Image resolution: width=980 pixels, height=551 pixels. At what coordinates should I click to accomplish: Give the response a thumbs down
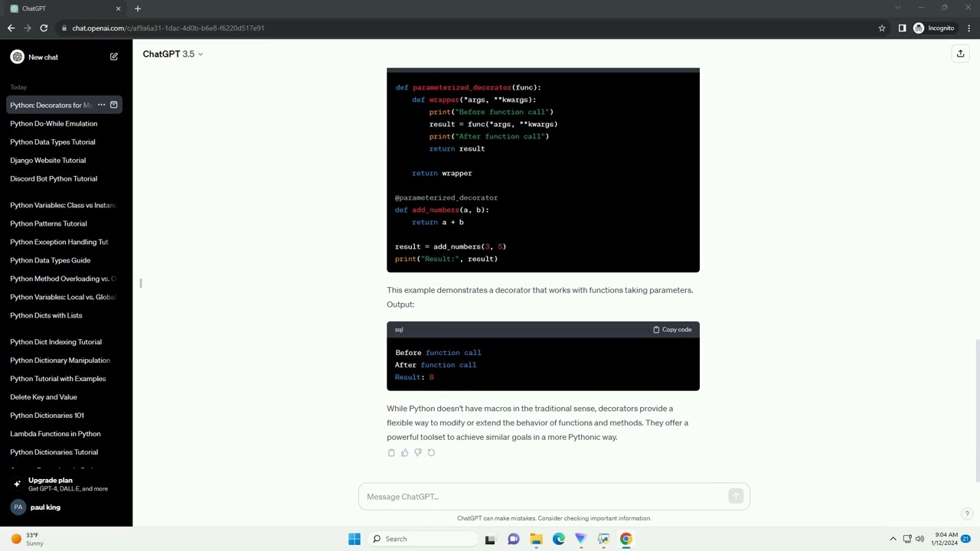click(x=417, y=452)
